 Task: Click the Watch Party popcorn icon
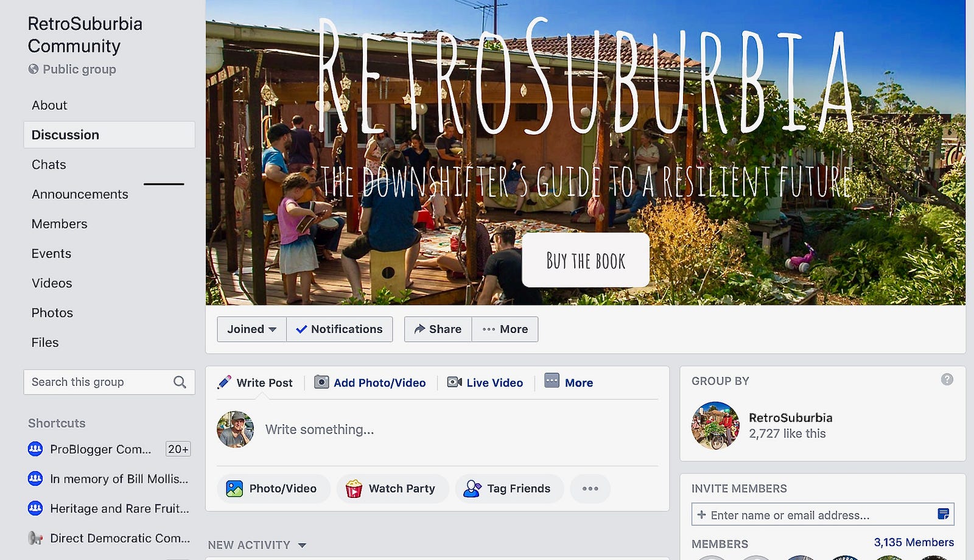pos(354,489)
